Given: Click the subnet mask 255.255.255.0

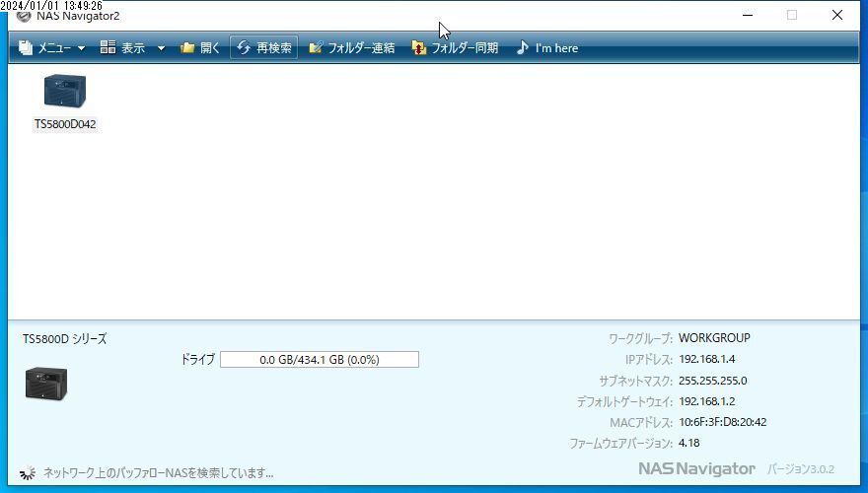Looking at the screenshot, I should [712, 381].
